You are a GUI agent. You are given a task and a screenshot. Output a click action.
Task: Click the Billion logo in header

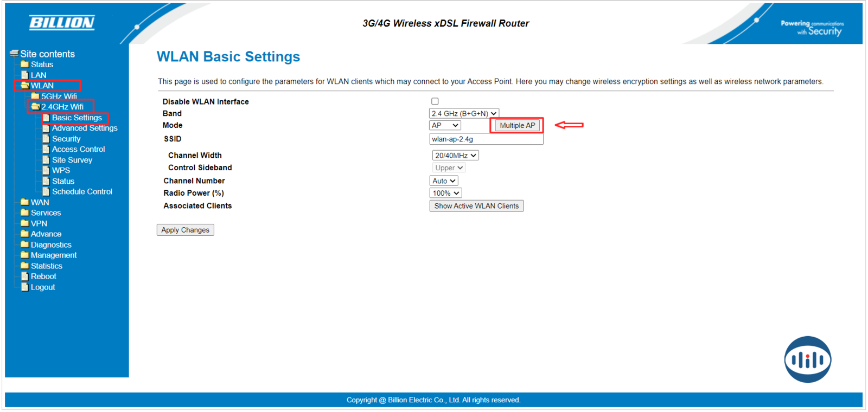click(62, 22)
